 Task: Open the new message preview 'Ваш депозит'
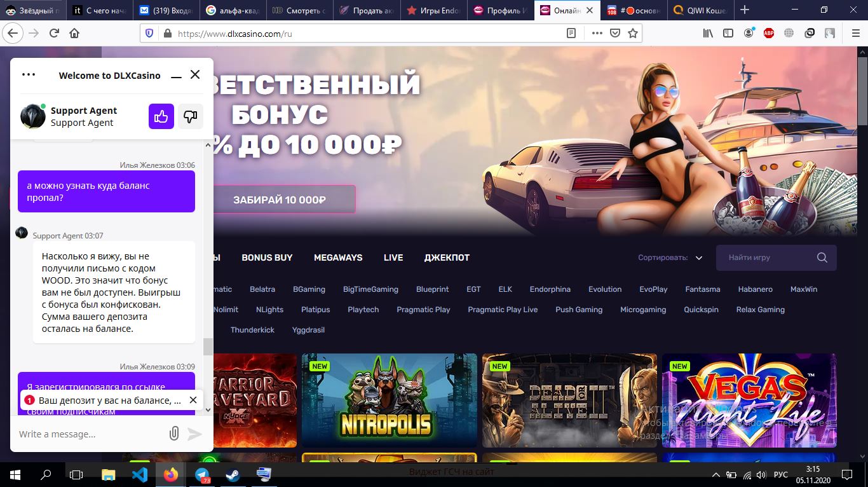point(110,401)
